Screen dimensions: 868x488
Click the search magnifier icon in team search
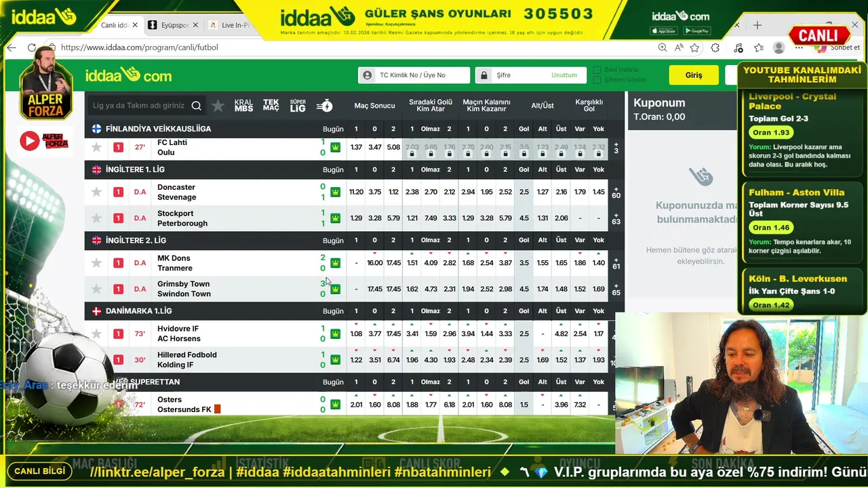click(x=196, y=106)
